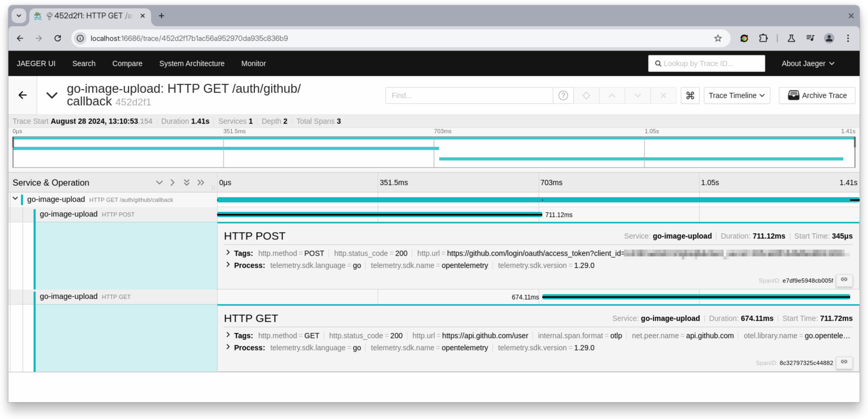Screen dimensions: 868x419
Task: Navigate to System Architecture in the navbar
Action: point(191,63)
